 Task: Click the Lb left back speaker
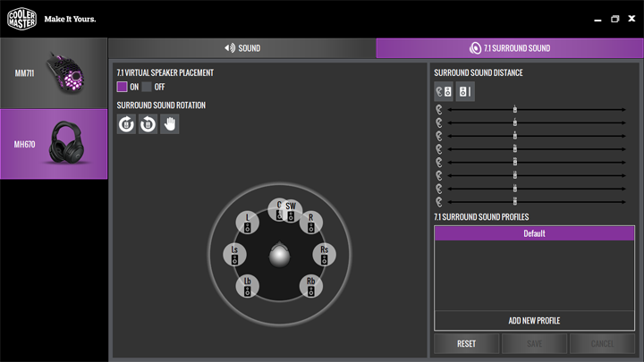(247, 286)
